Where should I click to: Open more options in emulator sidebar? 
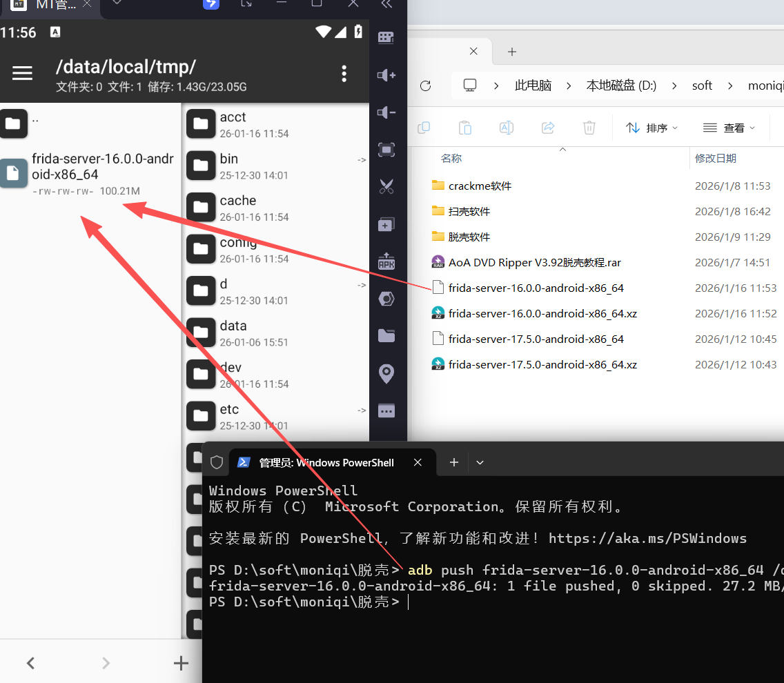pyautogui.click(x=386, y=411)
